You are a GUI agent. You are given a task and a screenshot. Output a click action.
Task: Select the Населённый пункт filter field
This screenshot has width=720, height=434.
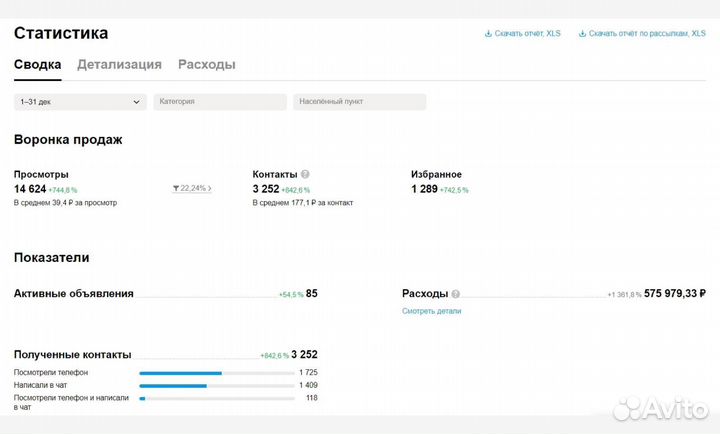(359, 102)
